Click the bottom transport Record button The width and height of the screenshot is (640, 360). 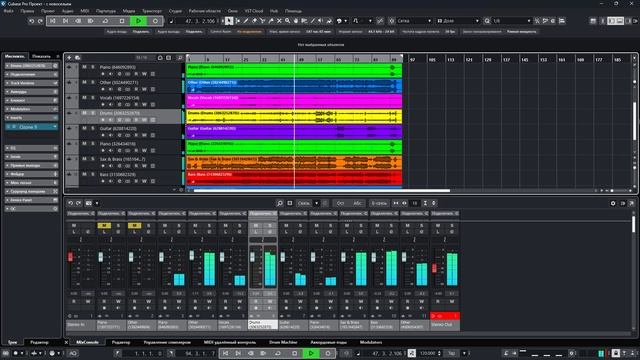tap(328, 353)
